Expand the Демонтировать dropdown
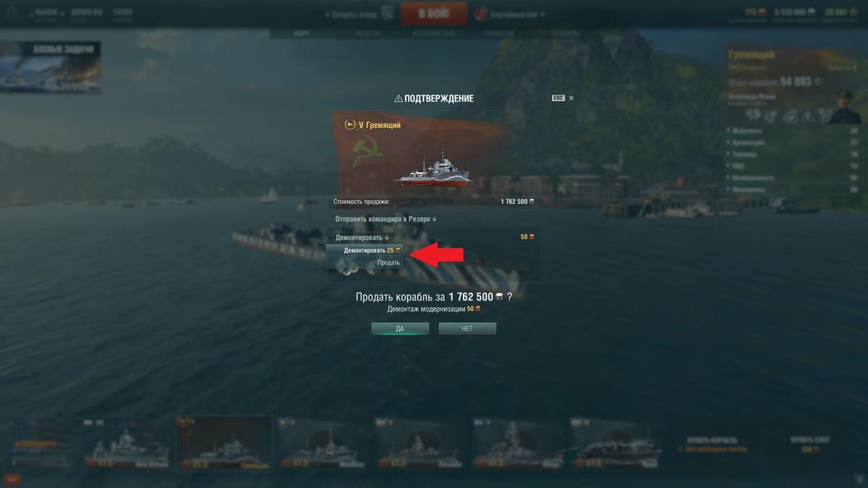The height and width of the screenshot is (488, 868). [363, 237]
